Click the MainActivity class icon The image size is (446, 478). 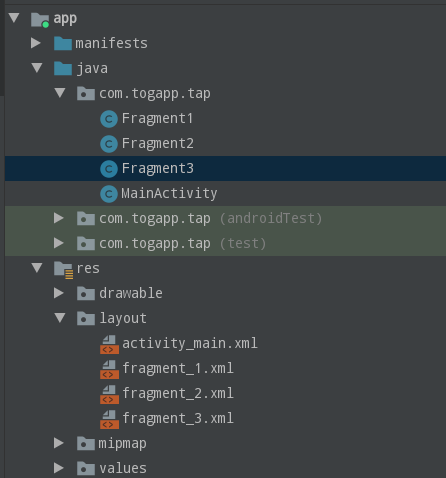pos(109,194)
